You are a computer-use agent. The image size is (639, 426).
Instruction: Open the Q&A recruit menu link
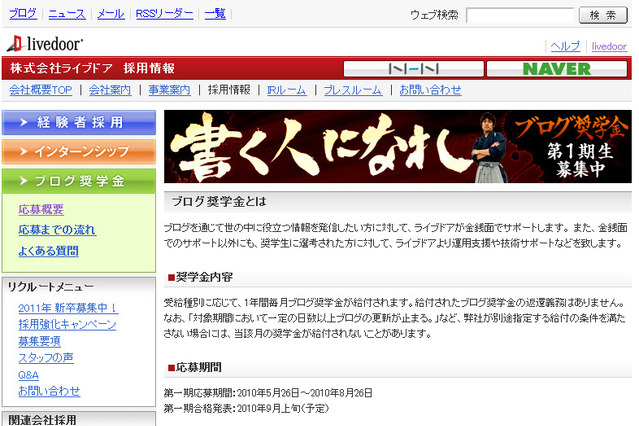(29, 375)
